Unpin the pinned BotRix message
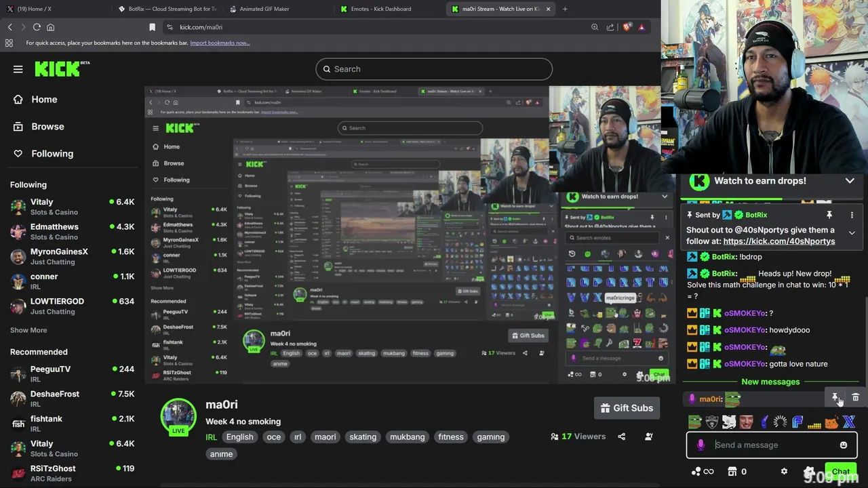This screenshot has width=868, height=488. [829, 215]
